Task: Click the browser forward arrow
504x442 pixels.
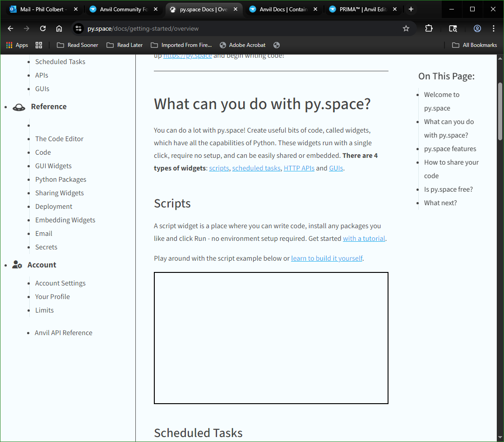Action: coord(26,28)
